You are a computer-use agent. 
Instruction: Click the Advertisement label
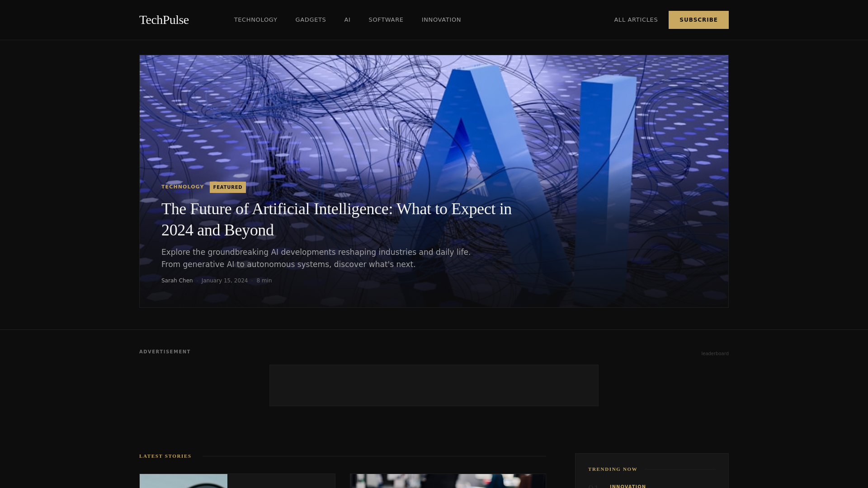click(165, 352)
